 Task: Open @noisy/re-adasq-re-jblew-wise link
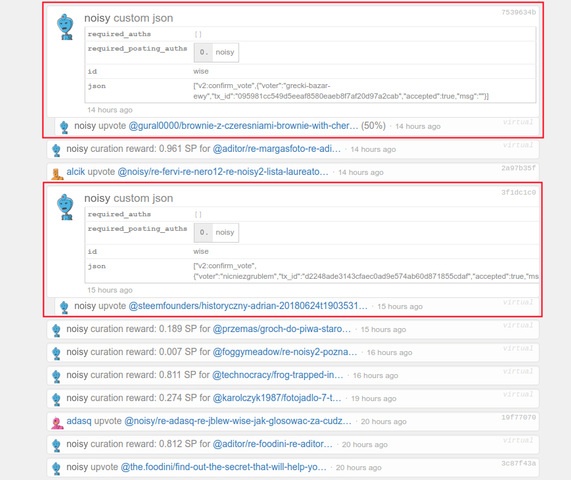coord(238,421)
